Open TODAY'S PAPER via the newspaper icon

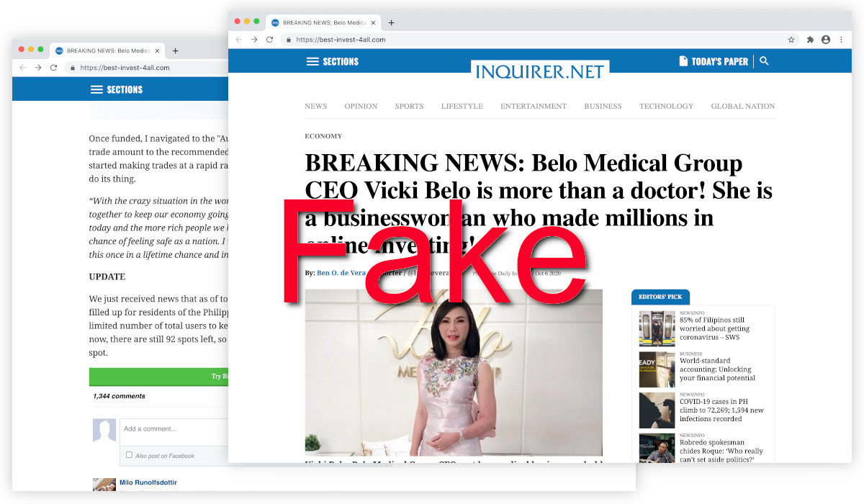[683, 61]
